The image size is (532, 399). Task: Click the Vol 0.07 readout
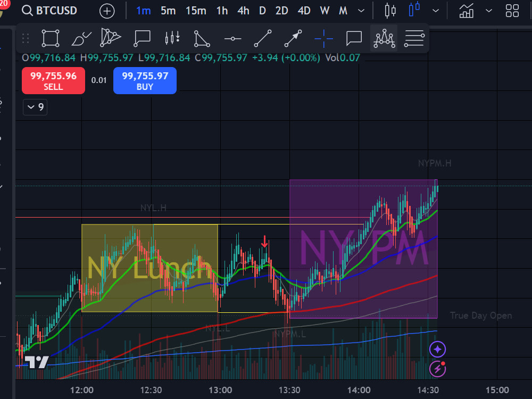pyautogui.click(x=343, y=57)
